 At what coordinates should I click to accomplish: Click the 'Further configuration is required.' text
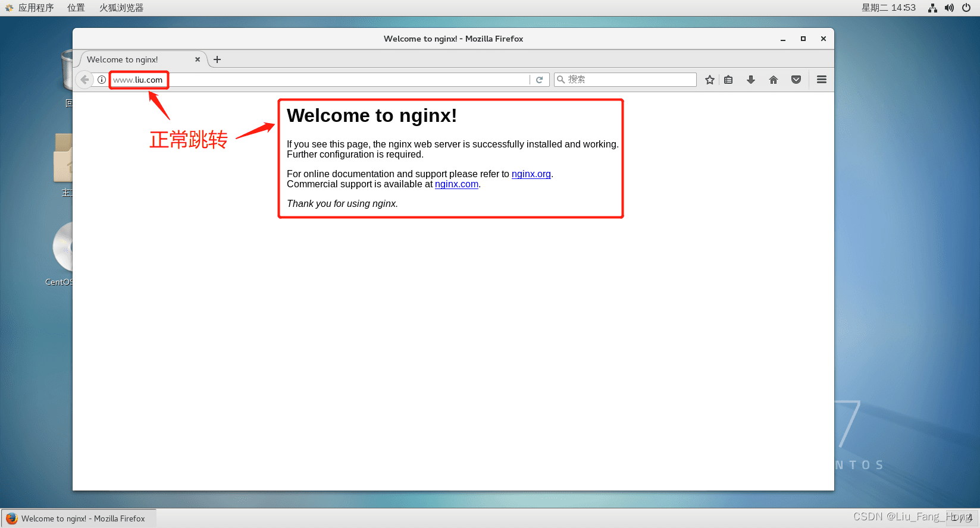(x=355, y=154)
